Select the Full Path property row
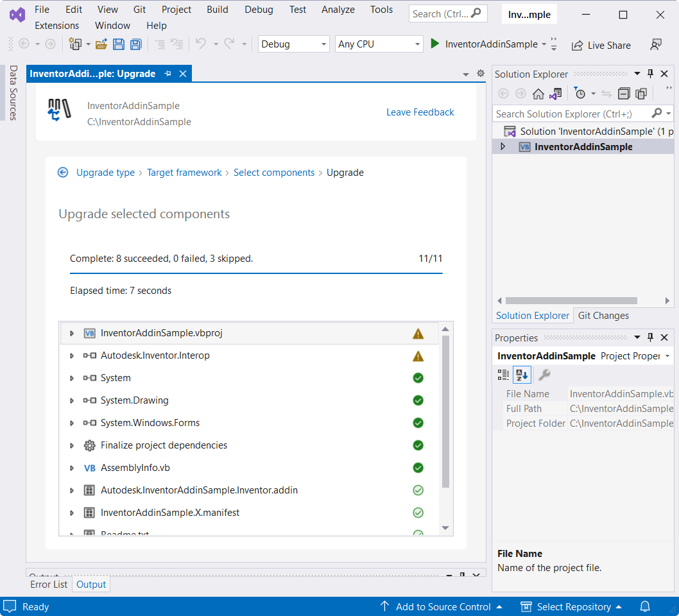Image resolution: width=679 pixels, height=616 pixels. click(x=588, y=409)
